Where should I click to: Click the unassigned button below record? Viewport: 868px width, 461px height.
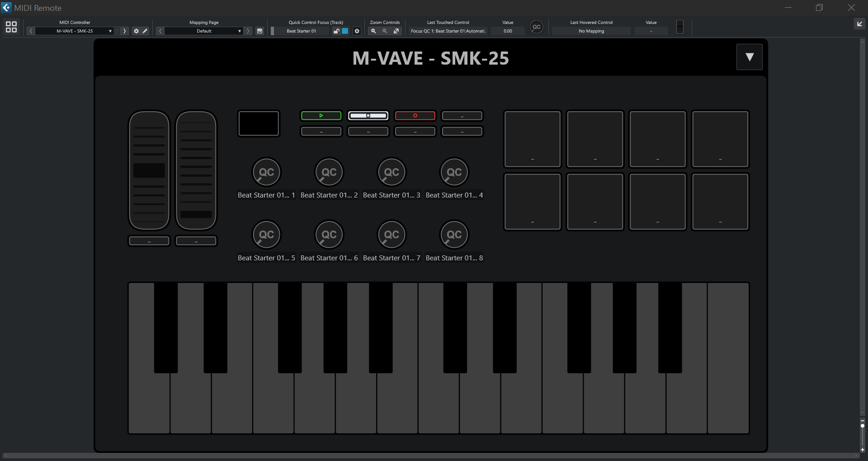[415, 132]
